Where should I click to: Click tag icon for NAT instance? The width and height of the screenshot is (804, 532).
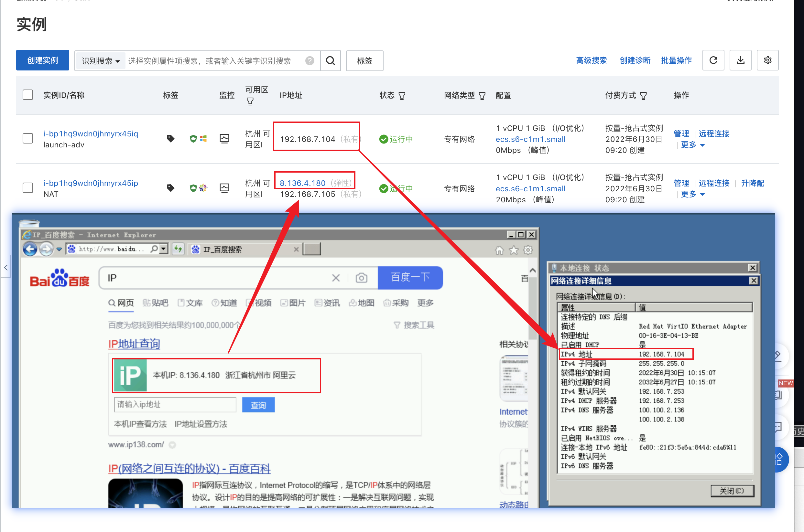tap(170, 188)
